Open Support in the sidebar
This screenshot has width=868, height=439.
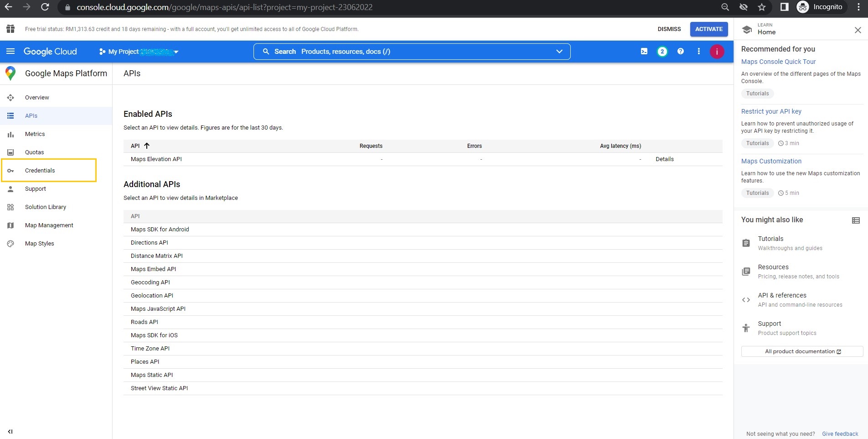56,189
